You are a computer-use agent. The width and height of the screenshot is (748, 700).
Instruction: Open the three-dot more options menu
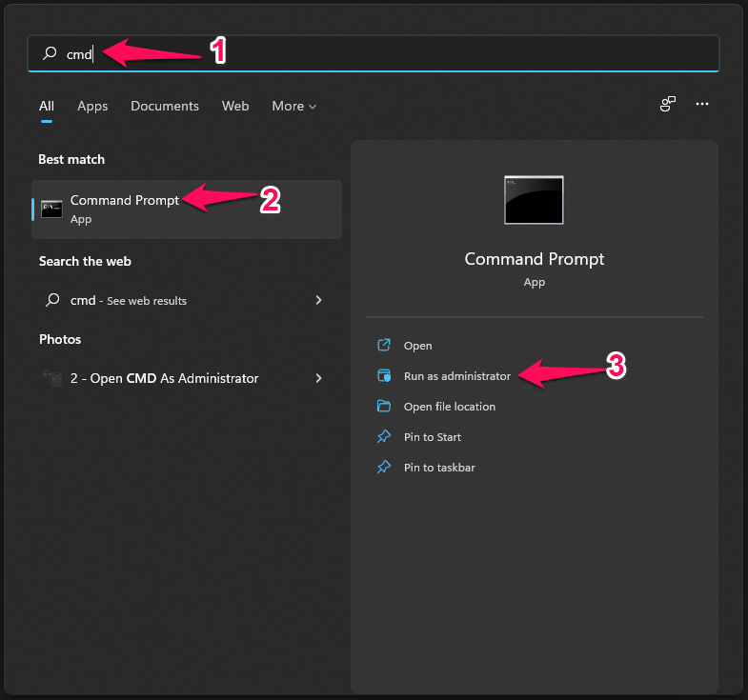tap(702, 105)
